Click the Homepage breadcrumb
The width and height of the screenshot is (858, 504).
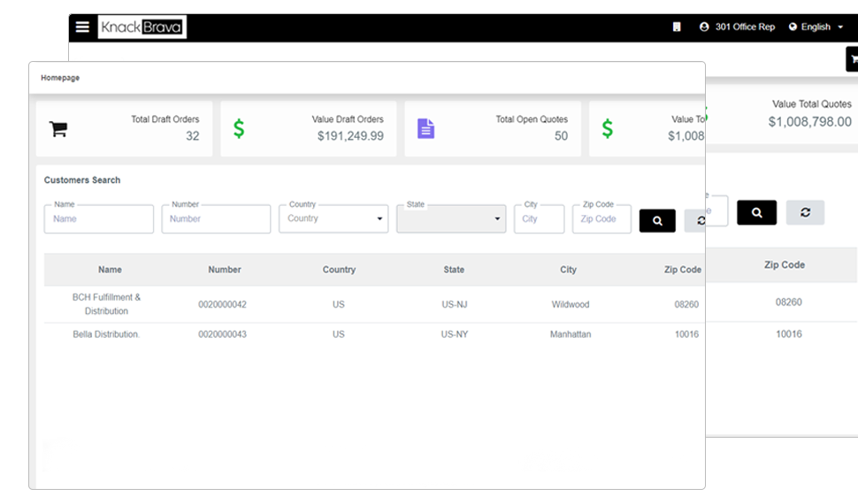pos(60,78)
